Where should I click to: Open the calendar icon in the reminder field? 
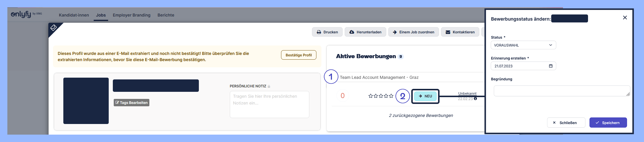pyautogui.click(x=551, y=66)
